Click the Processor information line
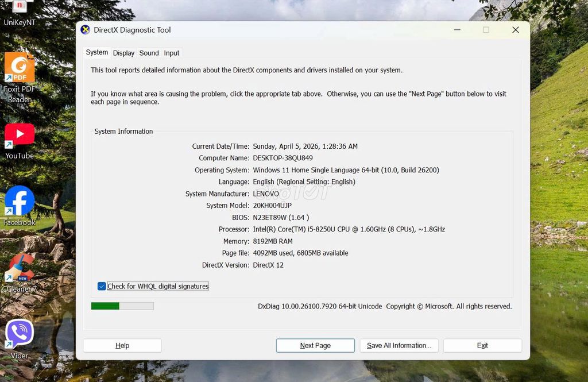 (349, 229)
